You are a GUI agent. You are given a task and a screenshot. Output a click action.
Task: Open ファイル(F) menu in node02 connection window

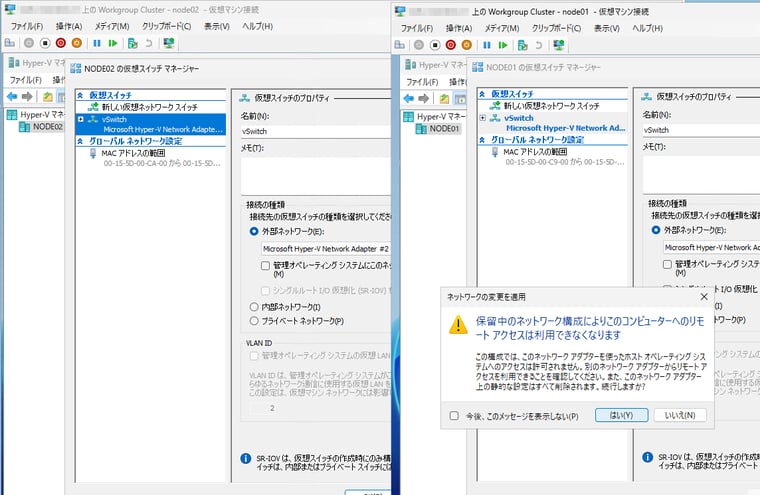(27, 26)
